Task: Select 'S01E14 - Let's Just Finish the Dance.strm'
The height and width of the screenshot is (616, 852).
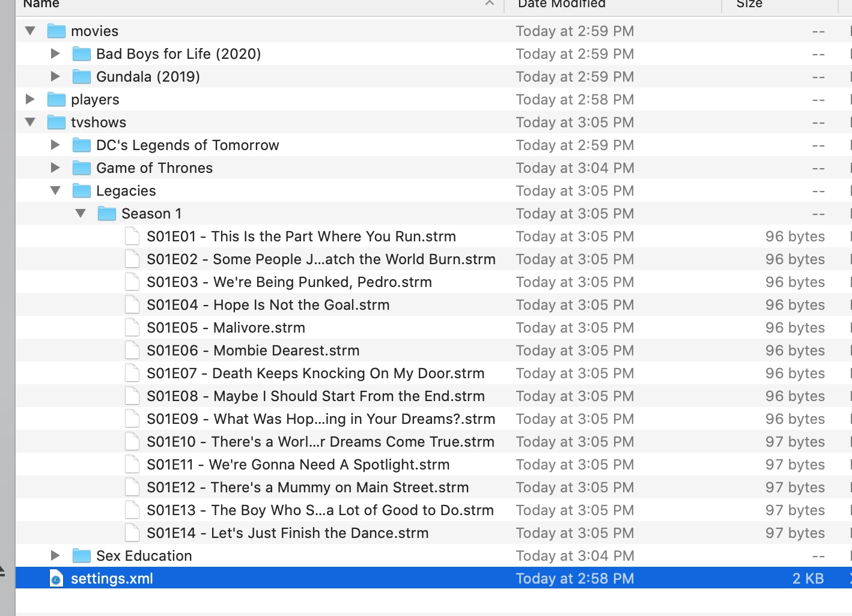Action: point(288,533)
